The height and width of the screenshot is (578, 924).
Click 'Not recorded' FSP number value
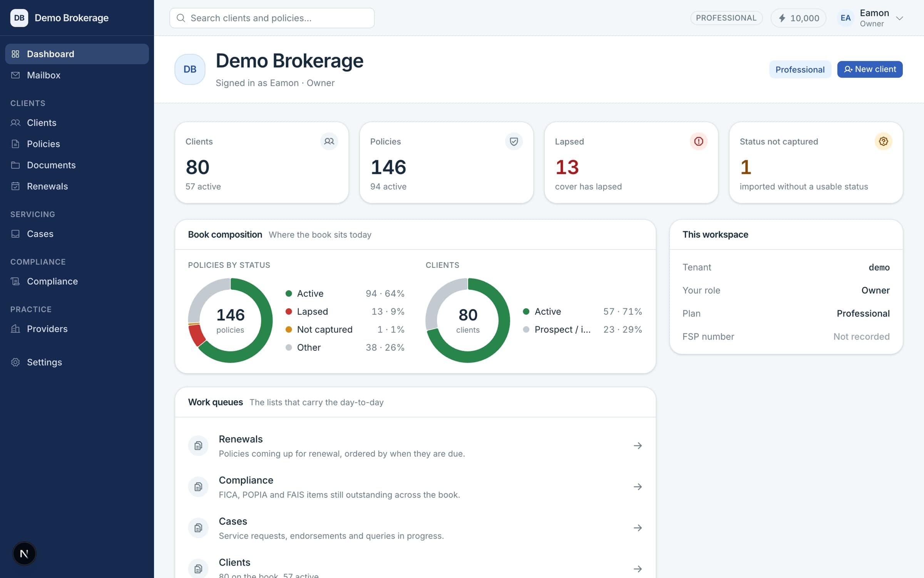[x=861, y=337]
